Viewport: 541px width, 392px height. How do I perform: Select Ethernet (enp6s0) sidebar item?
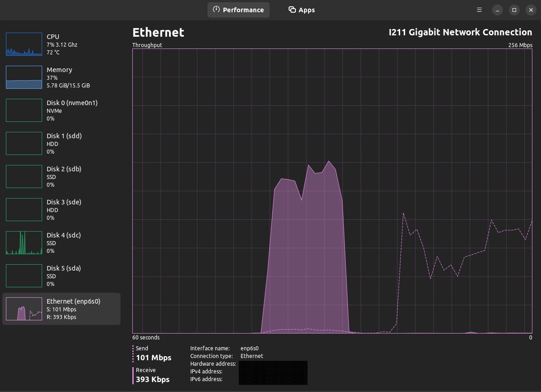coord(73,309)
